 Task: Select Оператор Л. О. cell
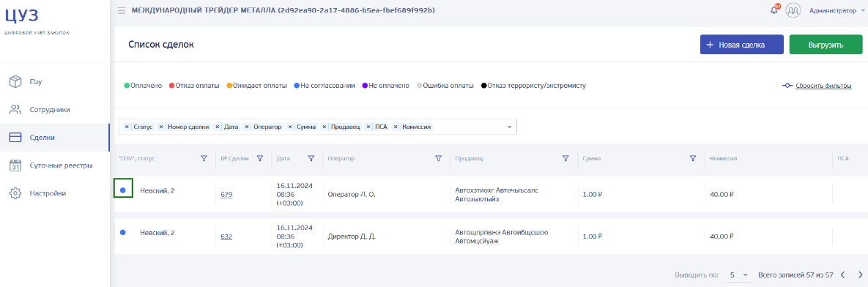pos(352,194)
